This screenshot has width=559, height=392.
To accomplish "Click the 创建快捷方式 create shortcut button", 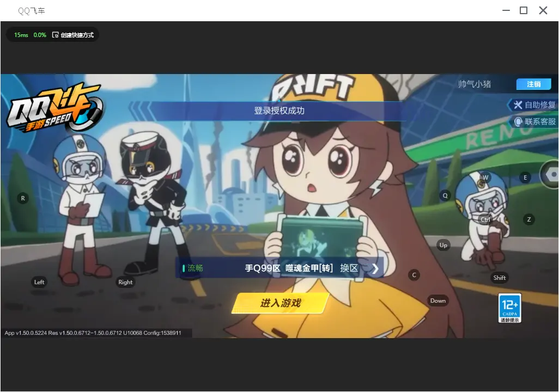I will (73, 35).
